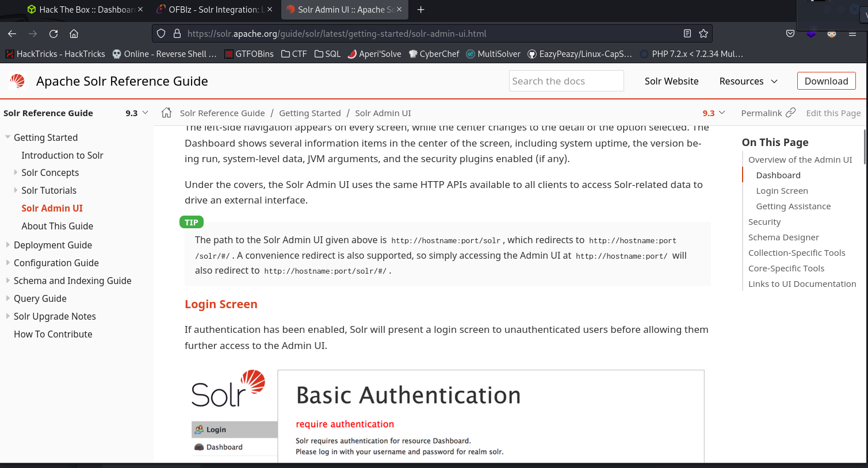Viewport: 868px width, 468px height.
Task: Open the CTF bookmarks folder
Action: pos(294,54)
